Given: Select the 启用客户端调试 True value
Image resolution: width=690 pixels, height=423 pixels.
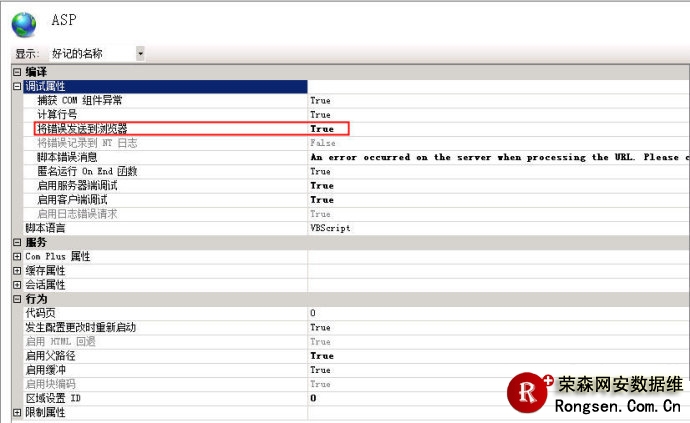Looking at the screenshot, I should 322,199.
